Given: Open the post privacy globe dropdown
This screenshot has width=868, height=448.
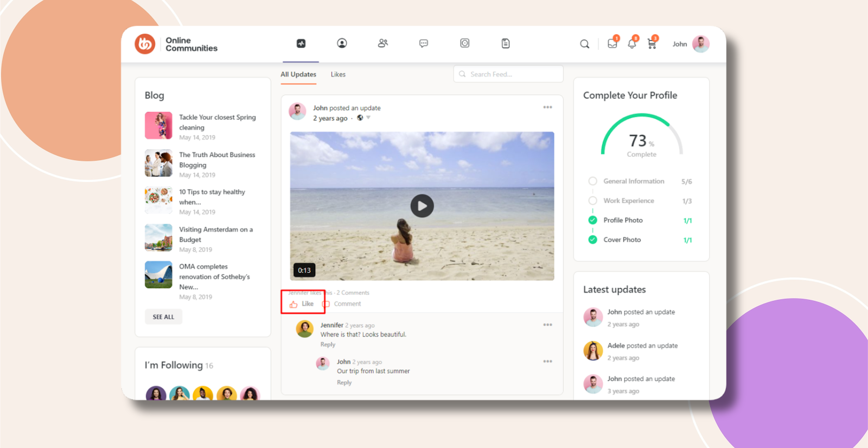Looking at the screenshot, I should click(x=363, y=118).
